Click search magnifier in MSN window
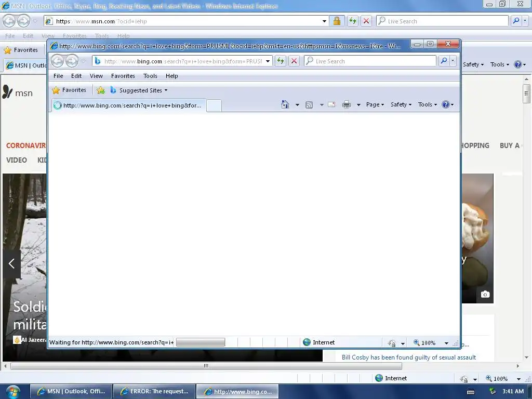Image resolution: width=532 pixels, height=399 pixels. click(x=516, y=21)
